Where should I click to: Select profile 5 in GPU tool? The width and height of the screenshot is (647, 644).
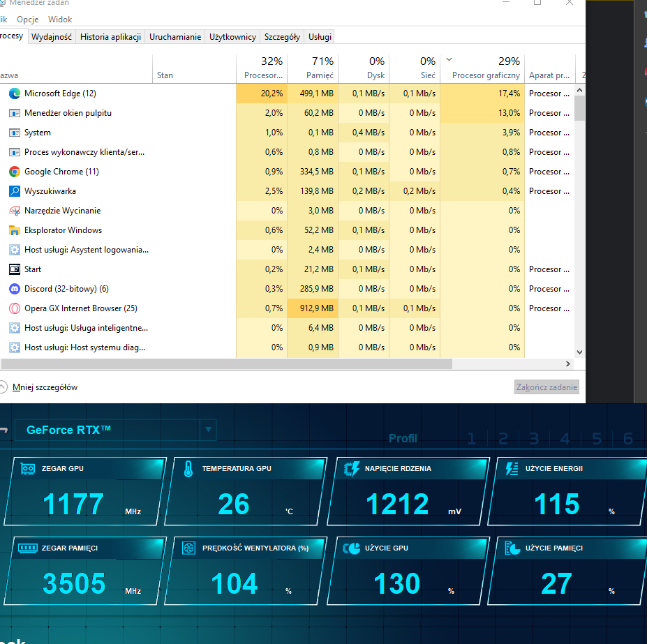point(597,439)
